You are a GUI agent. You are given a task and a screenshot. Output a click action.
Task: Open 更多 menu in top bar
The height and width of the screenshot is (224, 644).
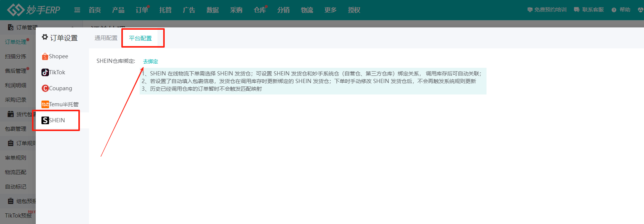pyautogui.click(x=331, y=10)
